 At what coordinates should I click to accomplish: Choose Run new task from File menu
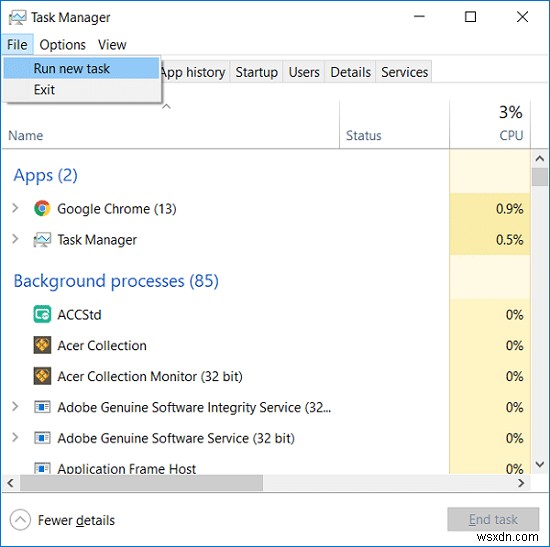[x=81, y=68]
